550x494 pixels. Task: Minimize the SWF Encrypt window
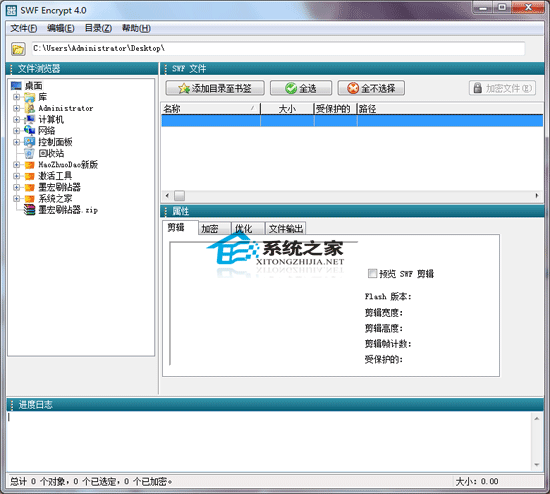pos(483,8)
